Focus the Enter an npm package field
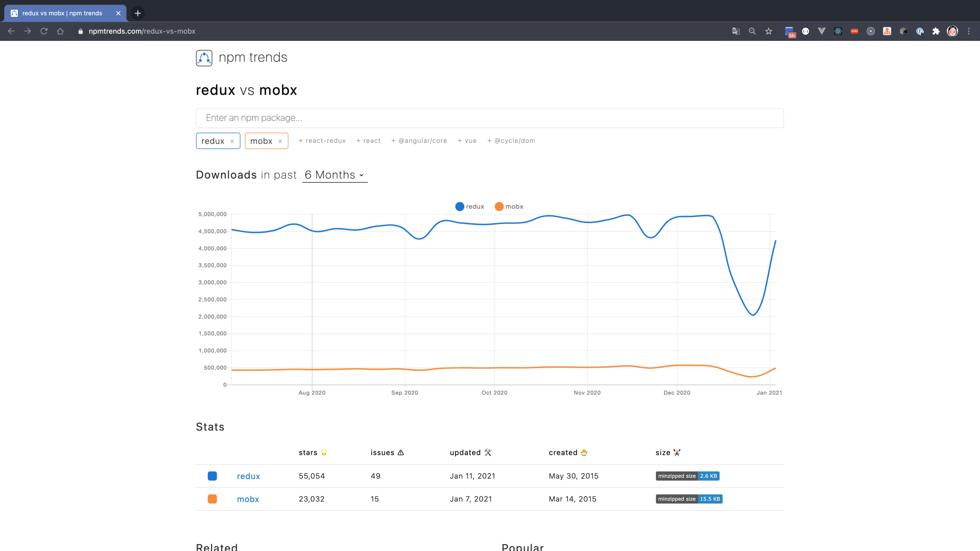 pyautogui.click(x=490, y=118)
